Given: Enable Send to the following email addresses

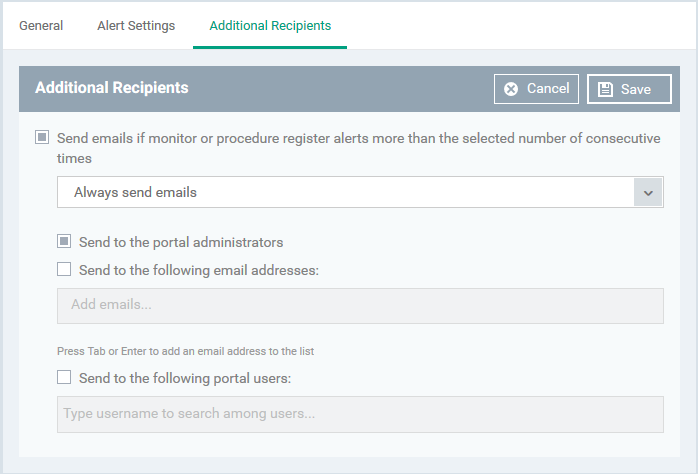Looking at the screenshot, I should tap(64, 269).
